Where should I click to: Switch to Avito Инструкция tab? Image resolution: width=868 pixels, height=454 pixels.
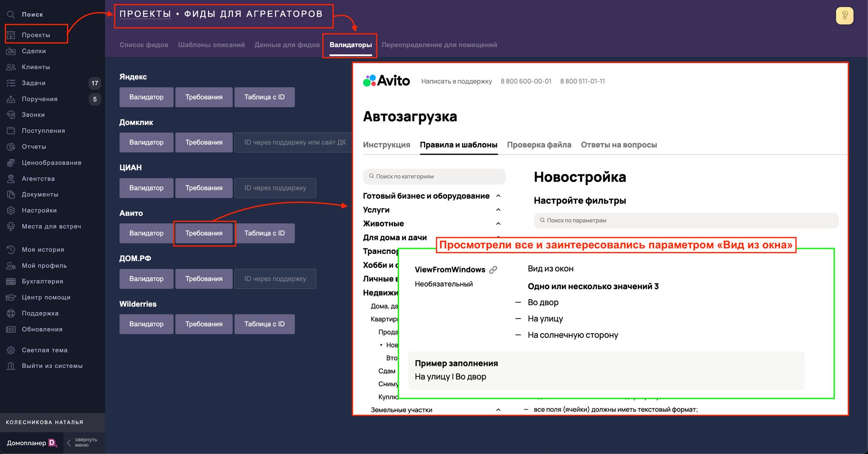pyautogui.click(x=387, y=145)
